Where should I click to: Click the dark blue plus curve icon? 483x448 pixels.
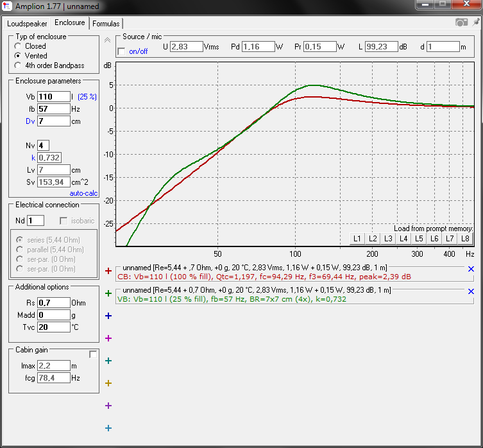[108, 316]
